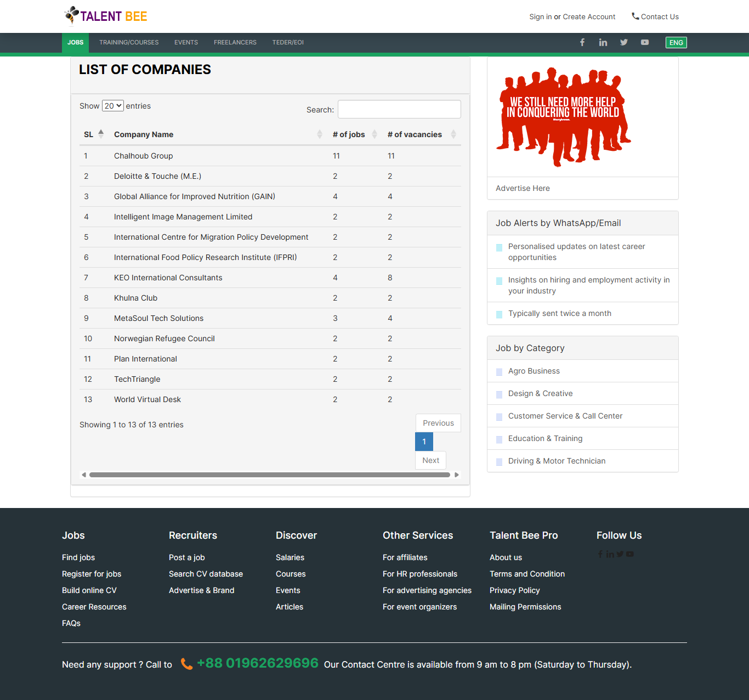Click the table horizontal scrollbar track
Screen dimensions: 749x700
coord(270,475)
